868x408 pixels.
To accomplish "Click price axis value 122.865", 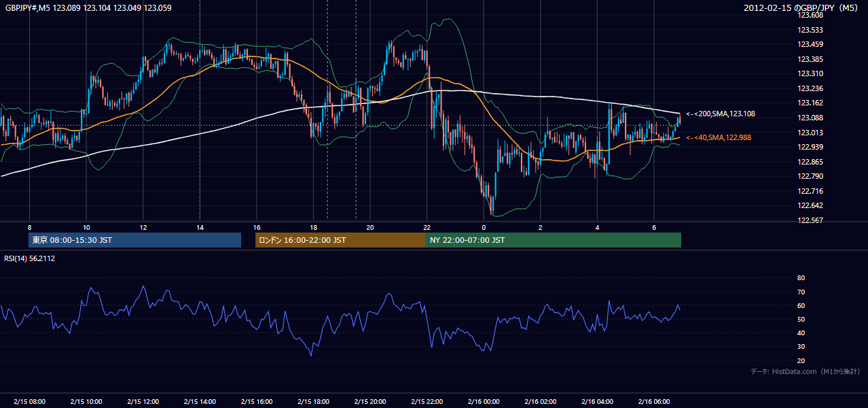I will tap(810, 162).
